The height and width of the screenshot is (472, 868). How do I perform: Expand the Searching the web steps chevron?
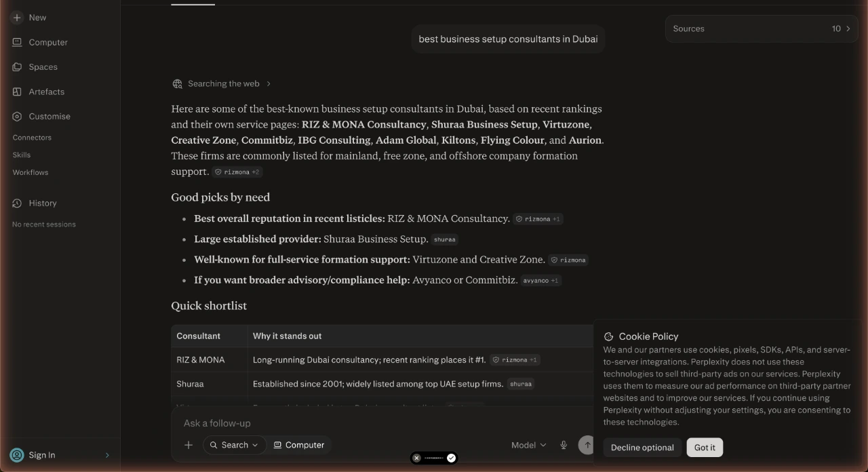point(269,84)
